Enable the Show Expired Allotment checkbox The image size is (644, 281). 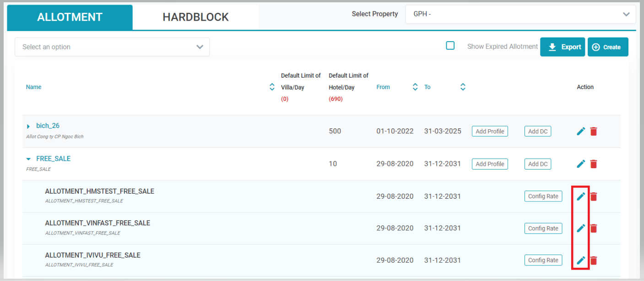tap(450, 46)
